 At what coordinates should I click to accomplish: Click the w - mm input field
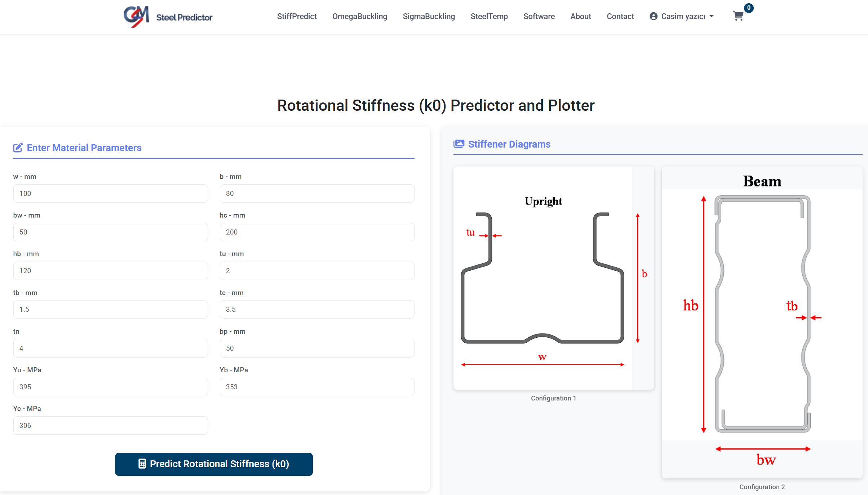[110, 193]
